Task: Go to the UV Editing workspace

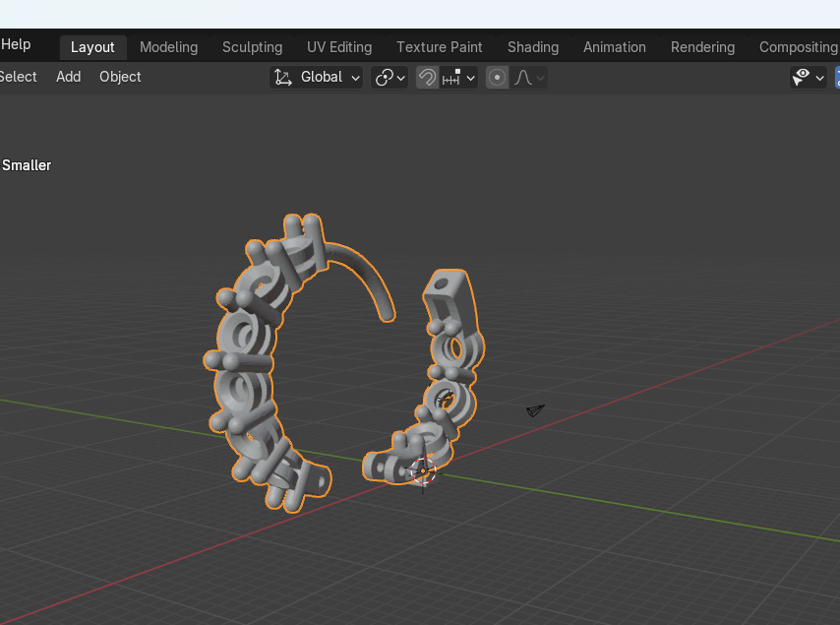Action: click(338, 47)
